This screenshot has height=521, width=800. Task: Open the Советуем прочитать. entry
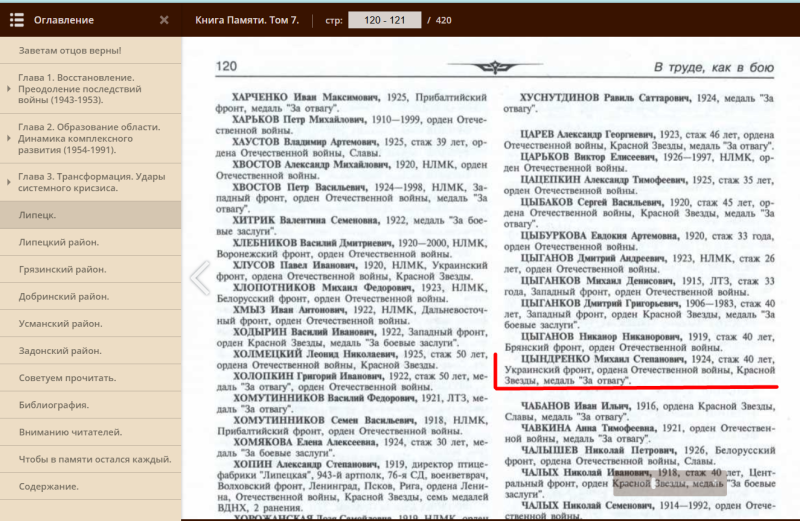90,378
